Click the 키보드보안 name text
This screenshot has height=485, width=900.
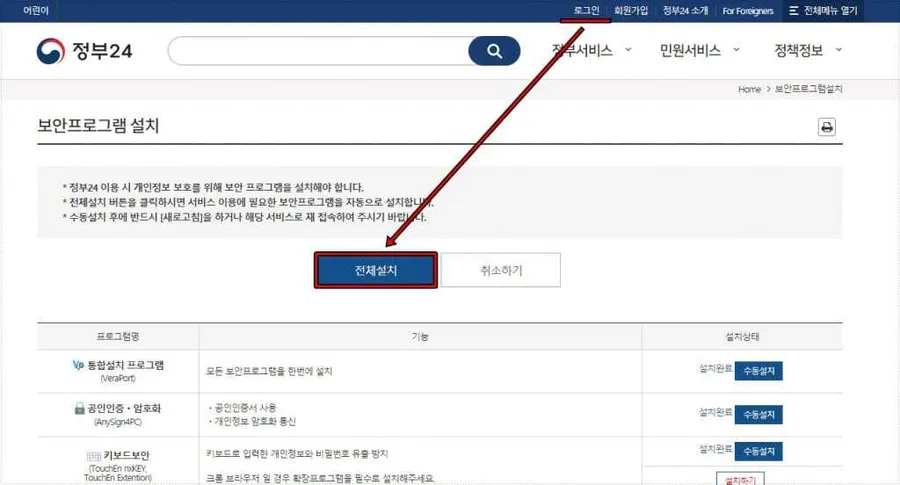coord(126,456)
